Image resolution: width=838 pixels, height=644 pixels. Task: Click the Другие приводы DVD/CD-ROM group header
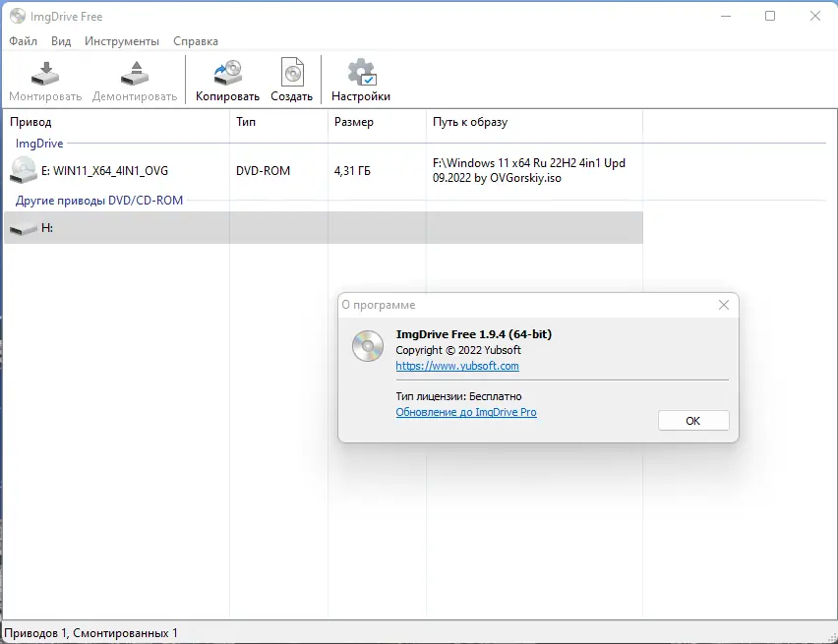[x=99, y=201]
